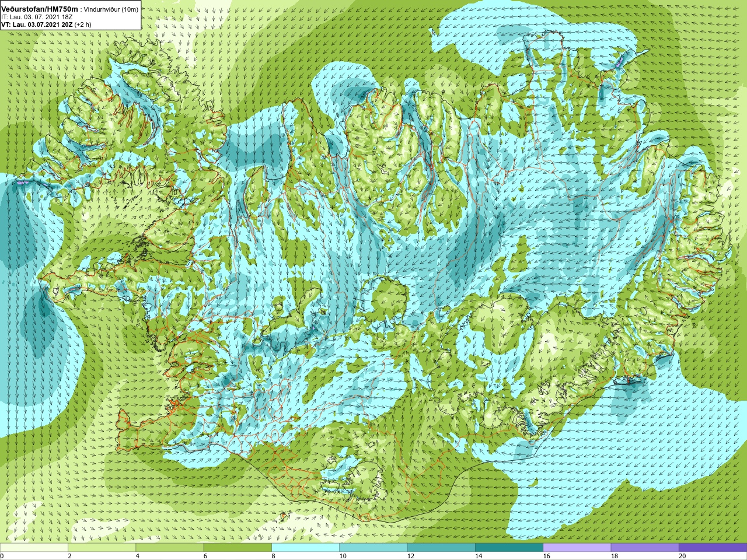Screen dimensions: 747x560
Task: Click the above-20 dark purple legend segment
Action: 713,548
